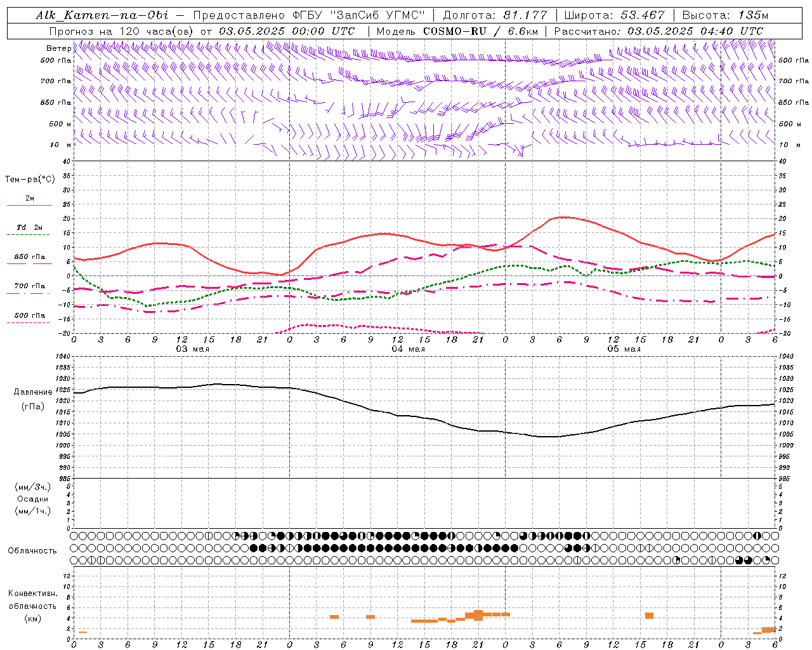Image resolution: width=812 pixels, height=650 pixels.
Task: Select the 'Высота: 135м' elevation text
Action: click(x=725, y=15)
